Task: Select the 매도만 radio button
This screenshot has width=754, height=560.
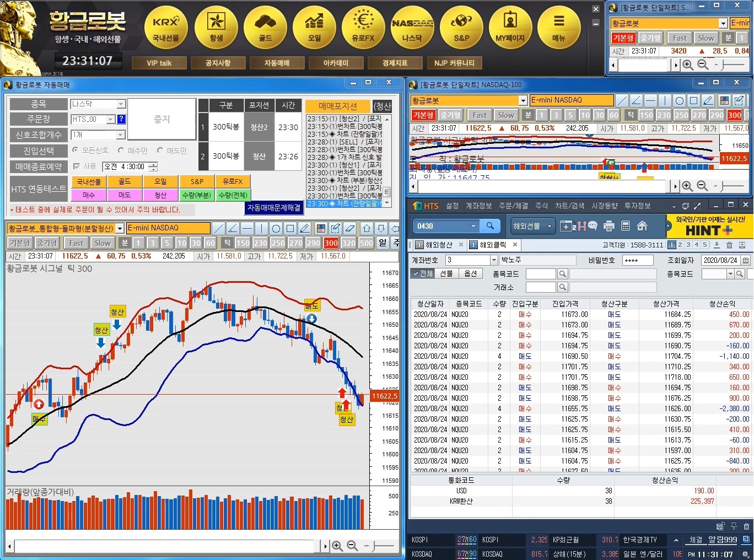Action: (x=160, y=150)
